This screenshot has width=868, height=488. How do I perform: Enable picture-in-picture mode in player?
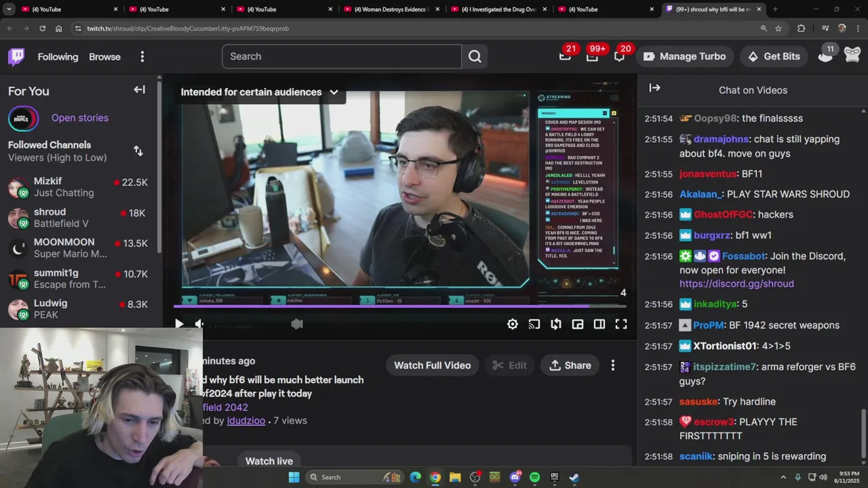point(578,325)
